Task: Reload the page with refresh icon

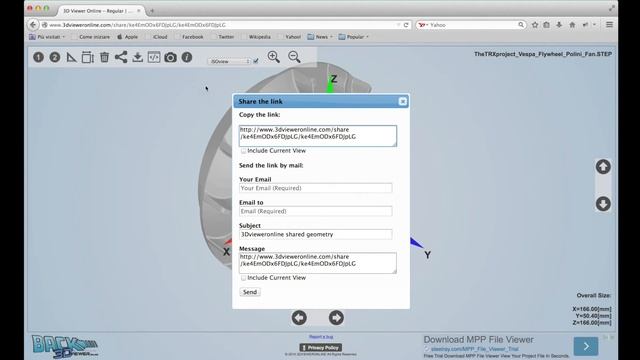Action: pyautogui.click(x=406, y=25)
